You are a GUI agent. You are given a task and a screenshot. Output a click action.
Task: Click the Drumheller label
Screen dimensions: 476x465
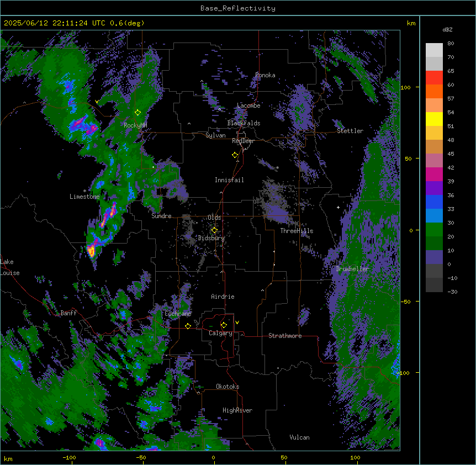[x=352, y=269]
